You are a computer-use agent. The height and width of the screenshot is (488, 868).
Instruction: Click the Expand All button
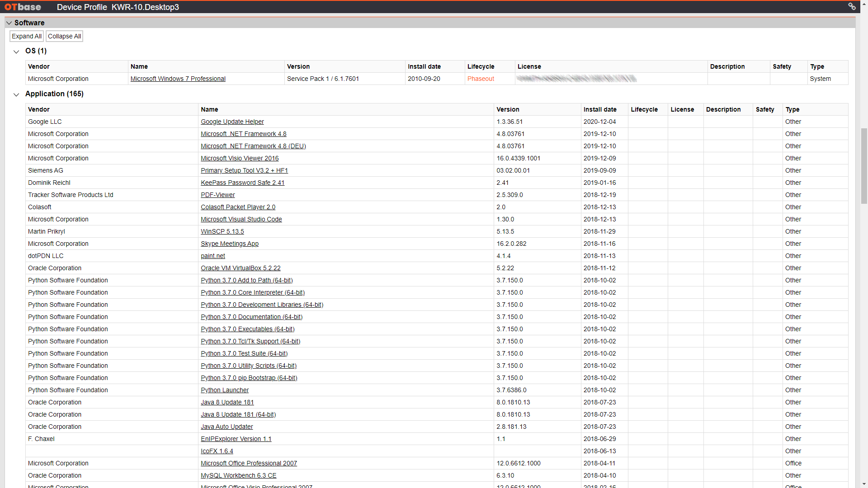pyautogui.click(x=27, y=36)
